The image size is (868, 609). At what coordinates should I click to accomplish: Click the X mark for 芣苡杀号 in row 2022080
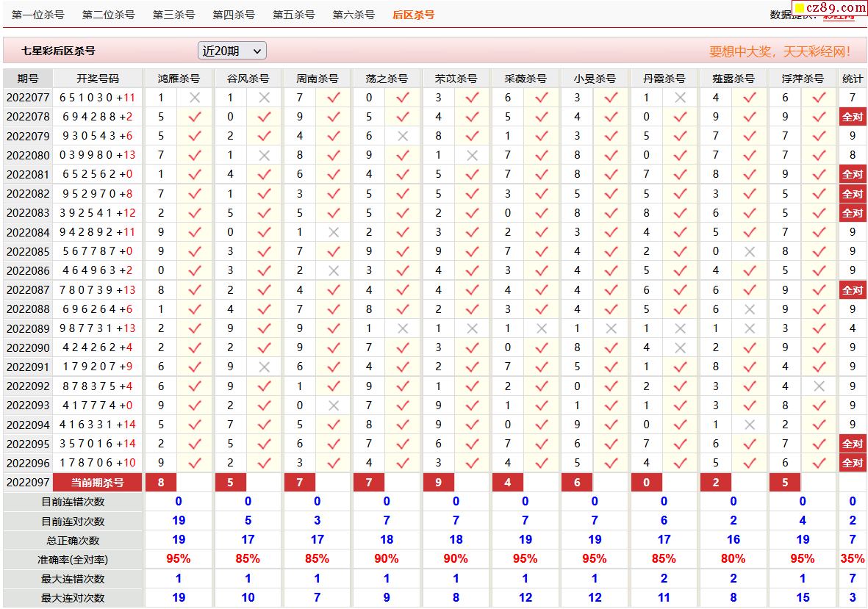[x=472, y=156]
